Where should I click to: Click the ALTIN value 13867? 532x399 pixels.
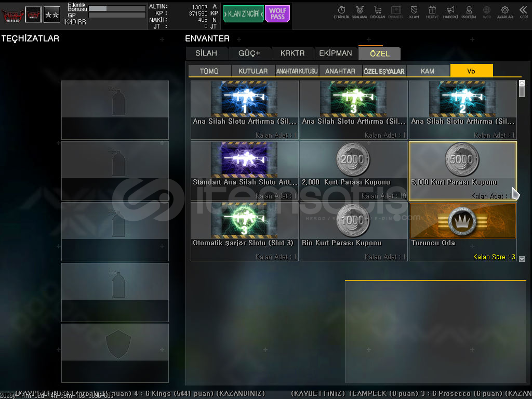[x=199, y=7]
